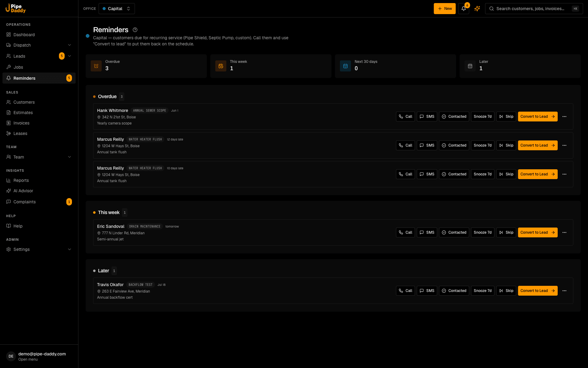Call Marcus Reilly 12 days late
The image size is (588, 368).
[405, 145]
